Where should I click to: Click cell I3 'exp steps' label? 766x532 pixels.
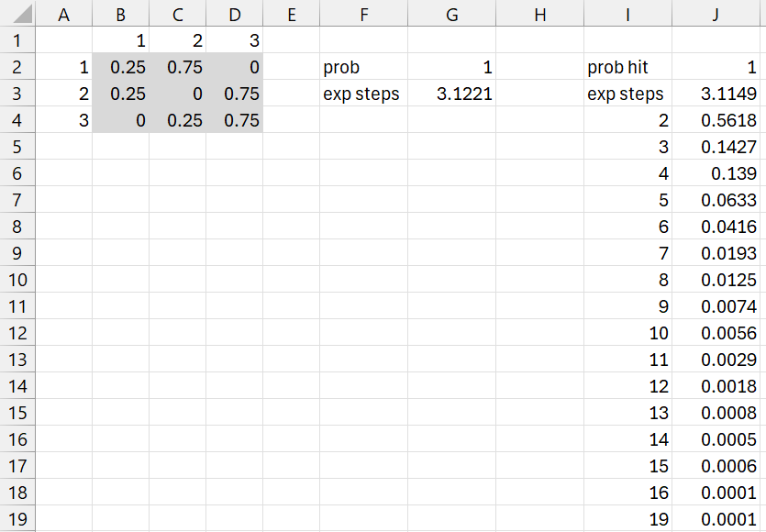pyautogui.click(x=627, y=93)
